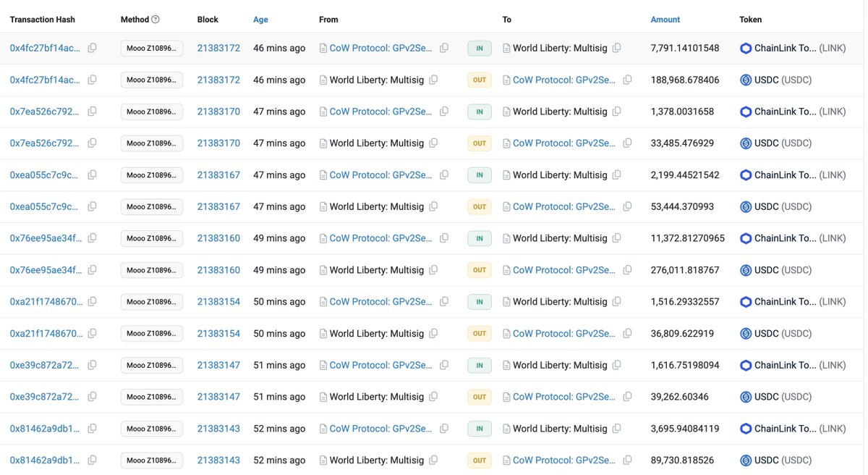Open block 21383172 in the 7,791.14101548 row
The height and width of the screenshot is (475, 868).
[218, 48]
